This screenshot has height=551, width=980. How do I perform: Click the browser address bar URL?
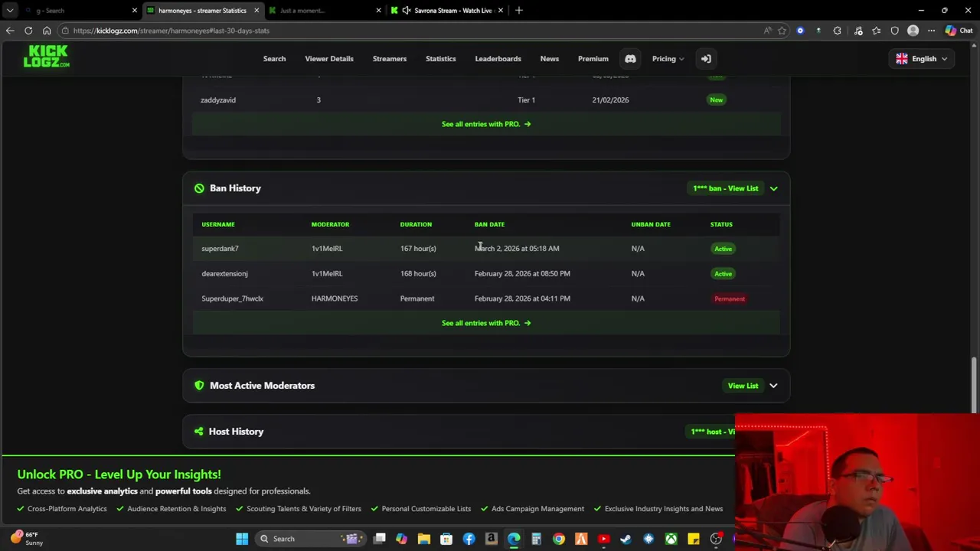pos(171,31)
